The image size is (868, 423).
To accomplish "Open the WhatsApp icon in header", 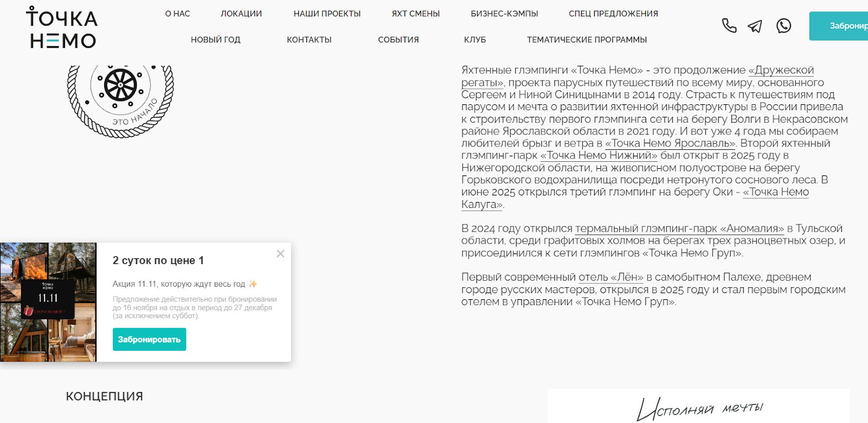I will point(783,26).
